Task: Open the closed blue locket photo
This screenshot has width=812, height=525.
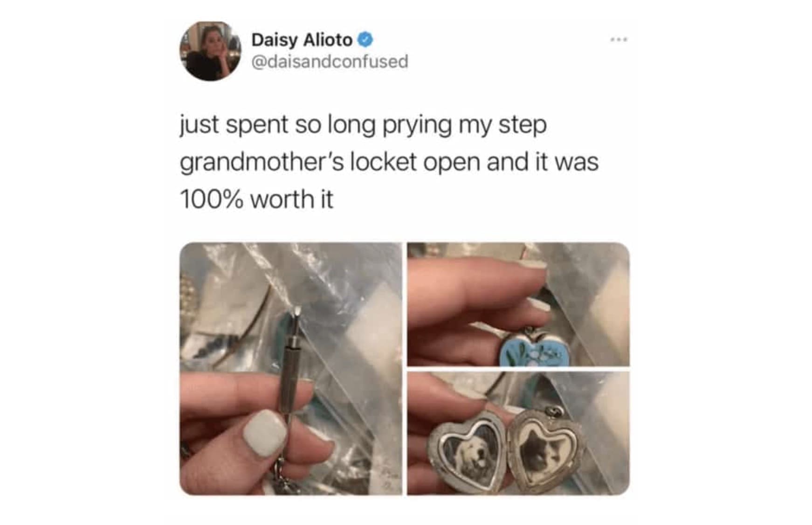Action: (x=518, y=304)
